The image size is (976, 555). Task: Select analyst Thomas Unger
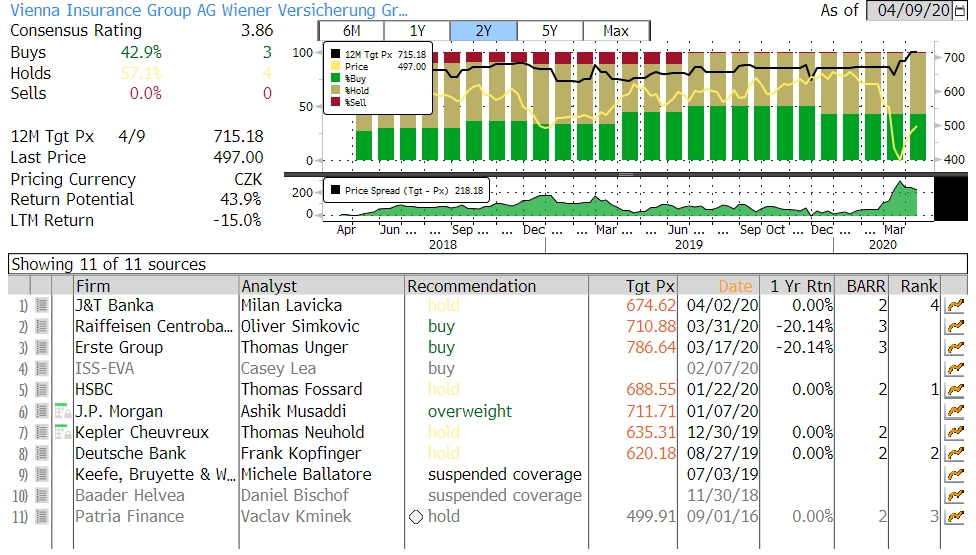pos(294,348)
